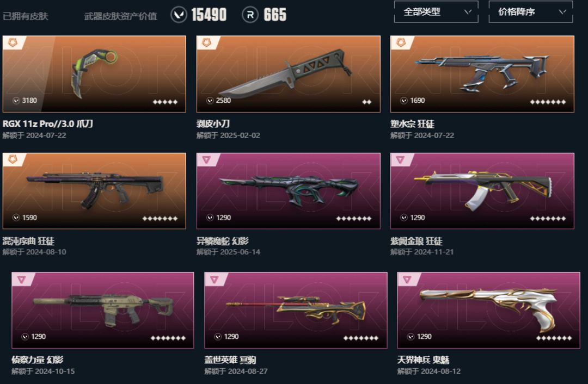The height and width of the screenshot is (384, 588).
Task: Click the 武器皮肤资产价值 label
Action: pyautogui.click(x=120, y=16)
